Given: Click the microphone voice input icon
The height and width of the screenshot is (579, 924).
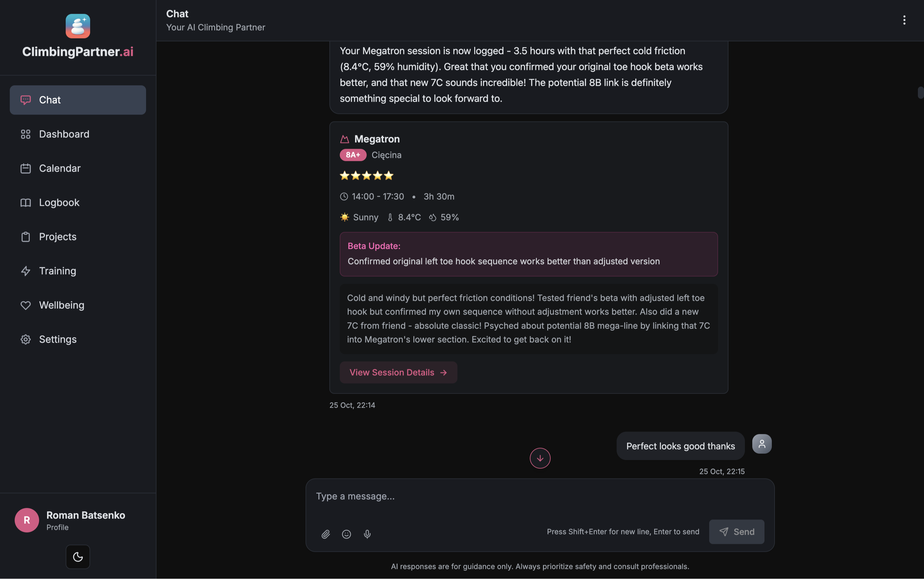Looking at the screenshot, I should (367, 534).
